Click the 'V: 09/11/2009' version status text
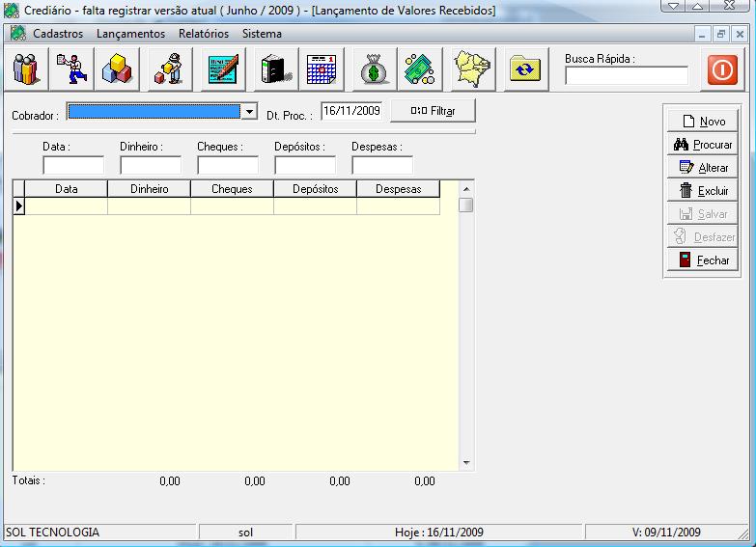 pos(666,533)
